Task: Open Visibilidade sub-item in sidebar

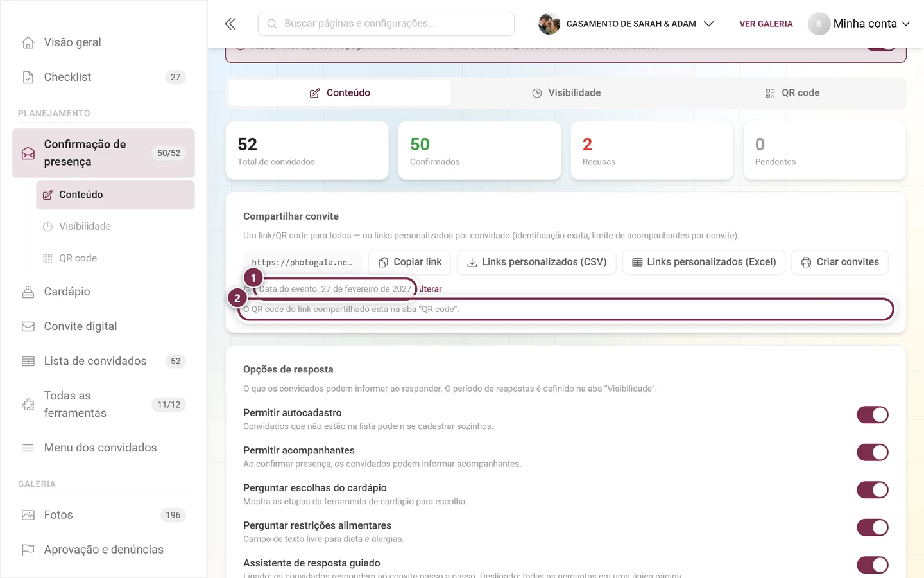Action: [116, 226]
